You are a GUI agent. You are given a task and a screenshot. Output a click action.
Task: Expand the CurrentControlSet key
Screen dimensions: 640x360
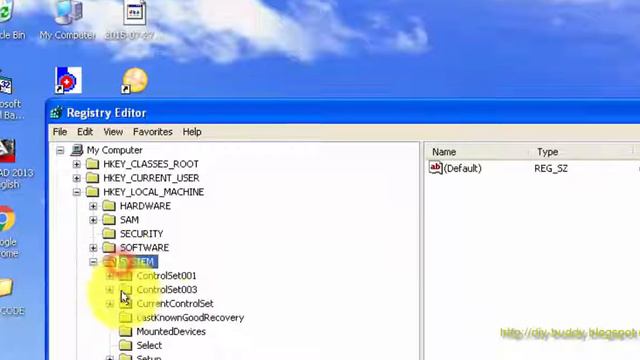(x=109, y=304)
